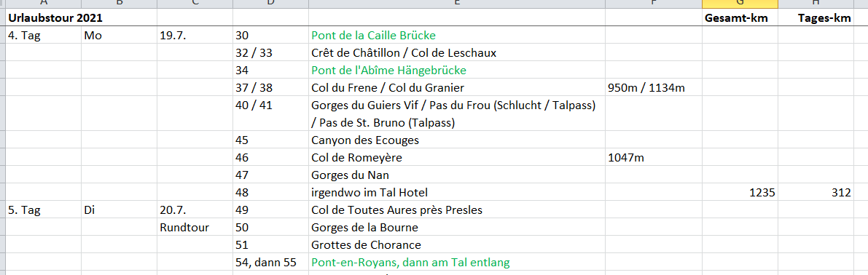Image resolution: width=868 pixels, height=275 pixels.
Task: Click the green Pont-en-Royans cell
Action: click(457, 263)
